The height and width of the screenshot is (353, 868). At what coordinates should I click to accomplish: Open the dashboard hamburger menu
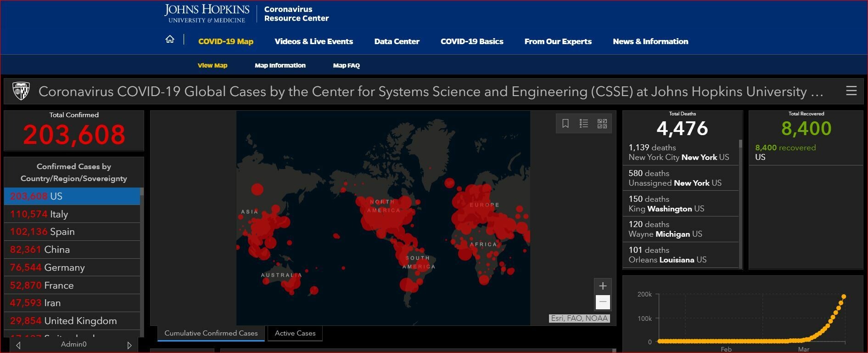[x=851, y=91]
